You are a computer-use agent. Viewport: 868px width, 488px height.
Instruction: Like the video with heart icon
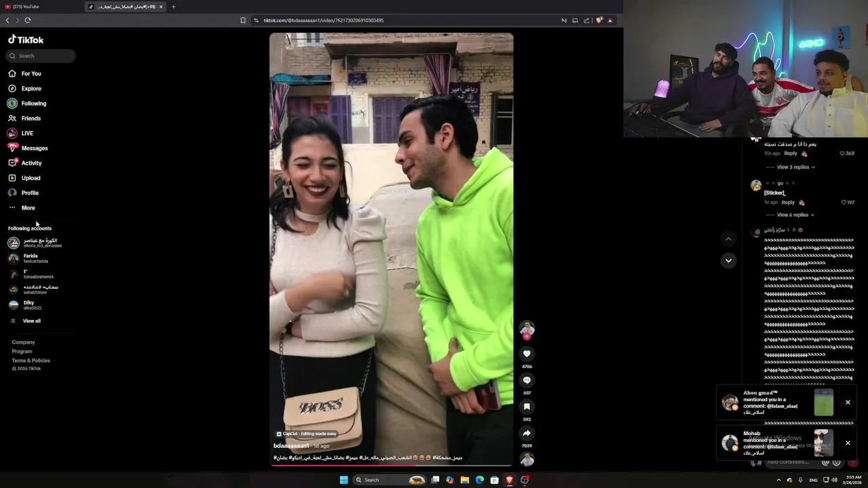pyautogui.click(x=527, y=354)
